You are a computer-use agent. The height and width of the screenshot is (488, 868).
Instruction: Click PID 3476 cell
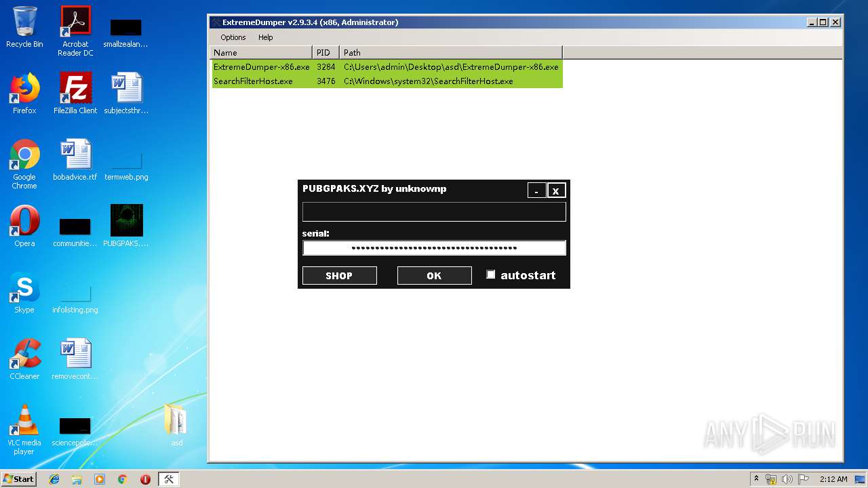[x=326, y=81]
